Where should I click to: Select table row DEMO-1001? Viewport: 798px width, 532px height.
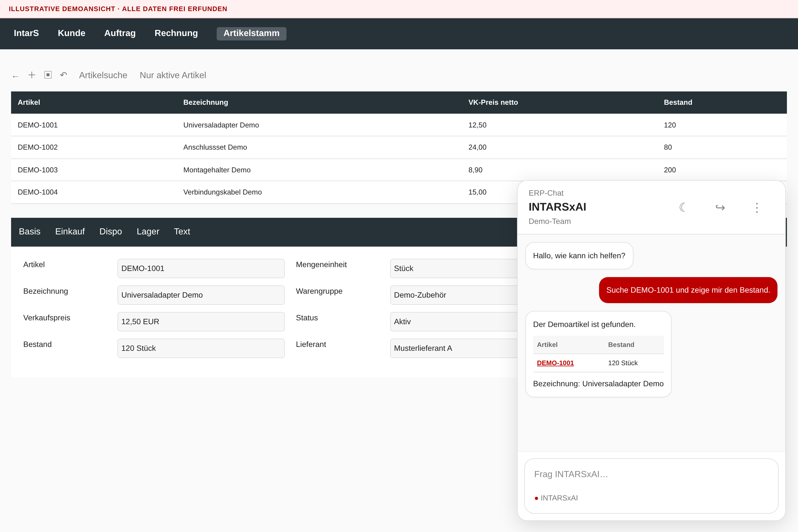tap(399, 125)
